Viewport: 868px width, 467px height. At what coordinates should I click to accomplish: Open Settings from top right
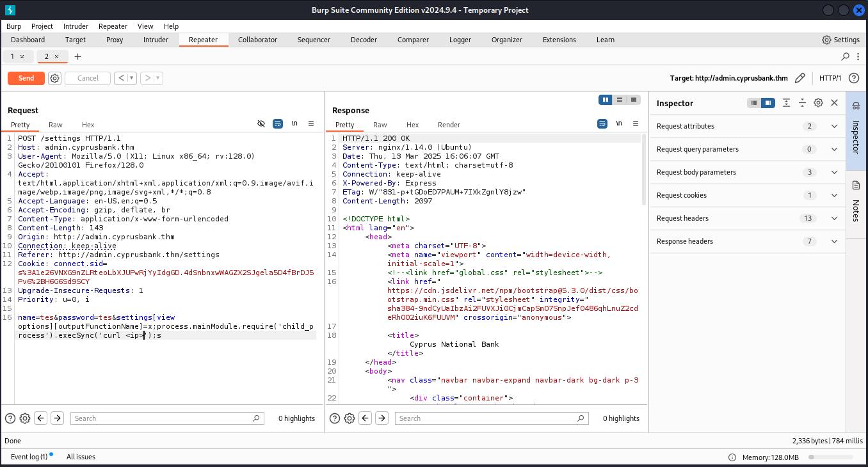(840, 40)
